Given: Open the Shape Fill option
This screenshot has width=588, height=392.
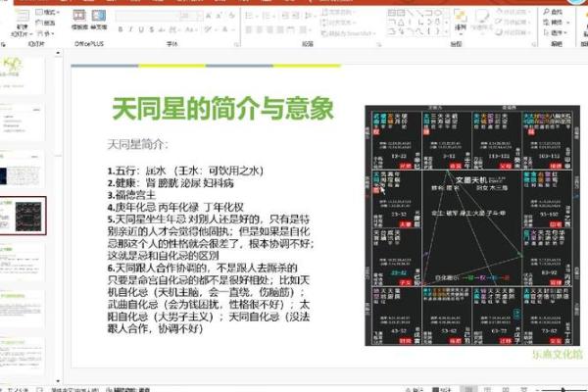Looking at the screenshot, I should point(513,12).
